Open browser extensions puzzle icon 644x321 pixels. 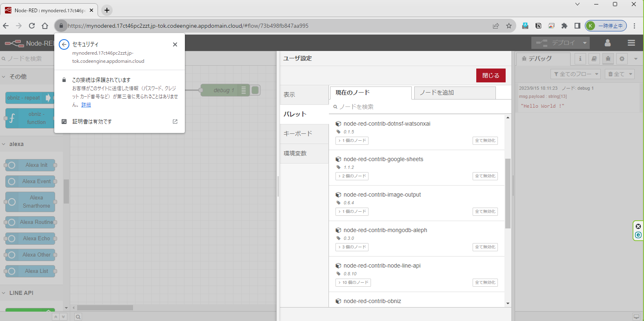(x=564, y=26)
